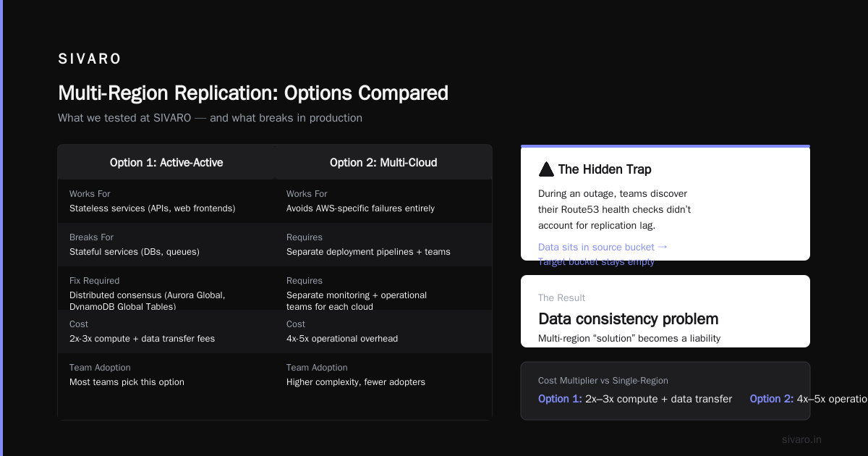Select the Stateful services (DBs, queues) cell
Viewport: 868px width, 456px height.
(x=166, y=245)
